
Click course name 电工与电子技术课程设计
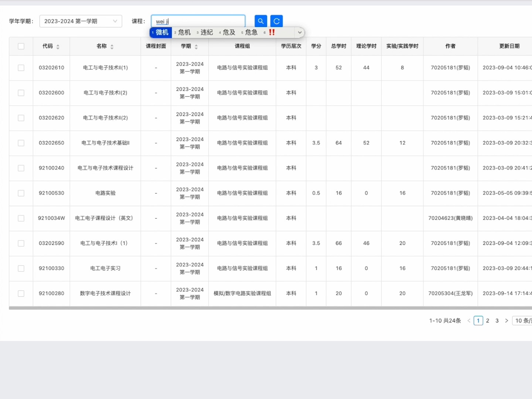coord(105,168)
